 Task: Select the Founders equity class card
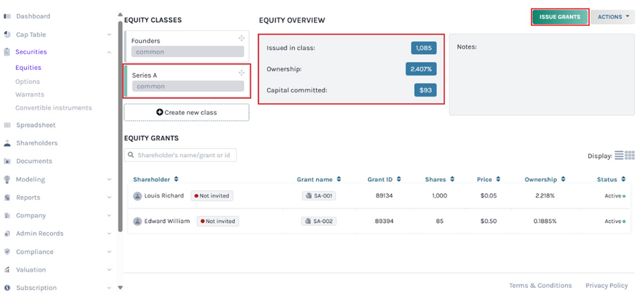[187, 47]
